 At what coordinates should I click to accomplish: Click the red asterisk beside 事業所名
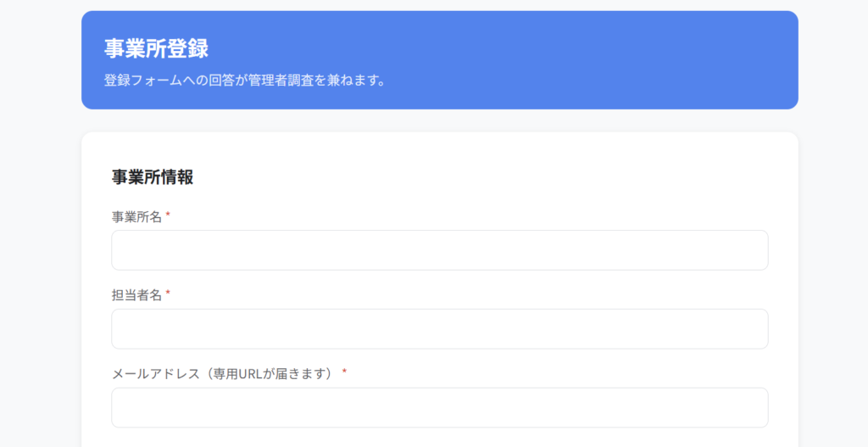[x=168, y=216]
